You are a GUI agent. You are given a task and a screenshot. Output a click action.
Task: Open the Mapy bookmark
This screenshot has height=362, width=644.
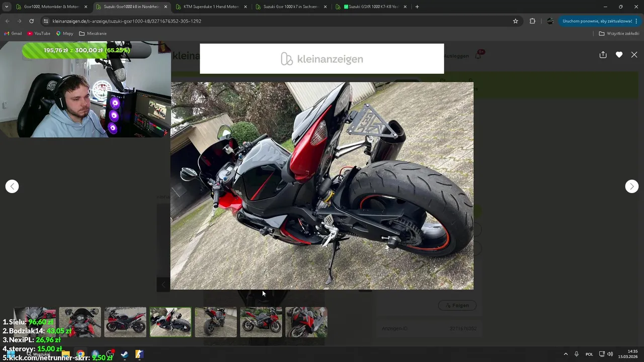64,33
